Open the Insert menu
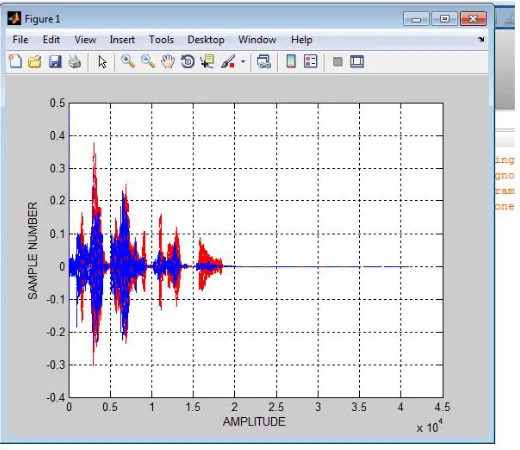 (122, 40)
